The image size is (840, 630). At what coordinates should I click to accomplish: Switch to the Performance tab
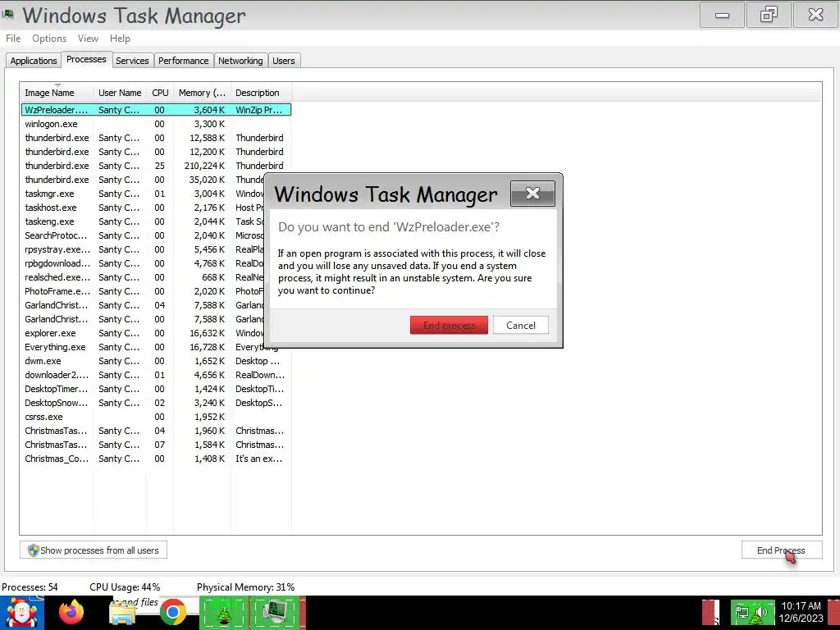point(183,61)
